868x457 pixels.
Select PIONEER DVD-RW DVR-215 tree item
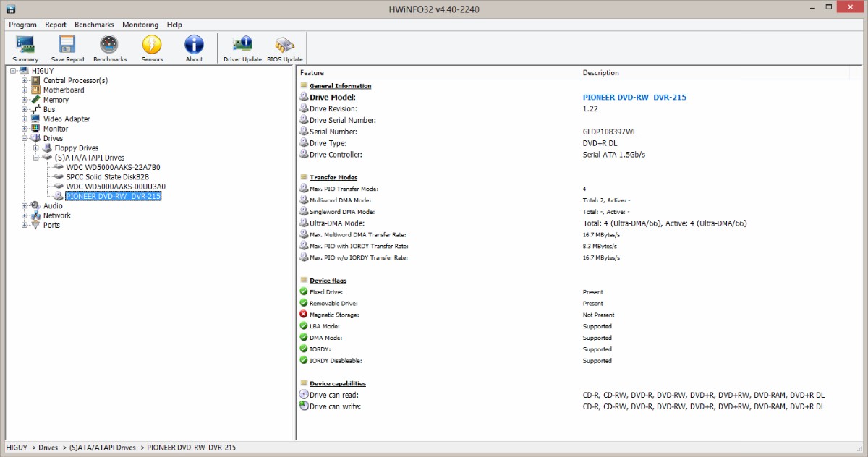113,196
